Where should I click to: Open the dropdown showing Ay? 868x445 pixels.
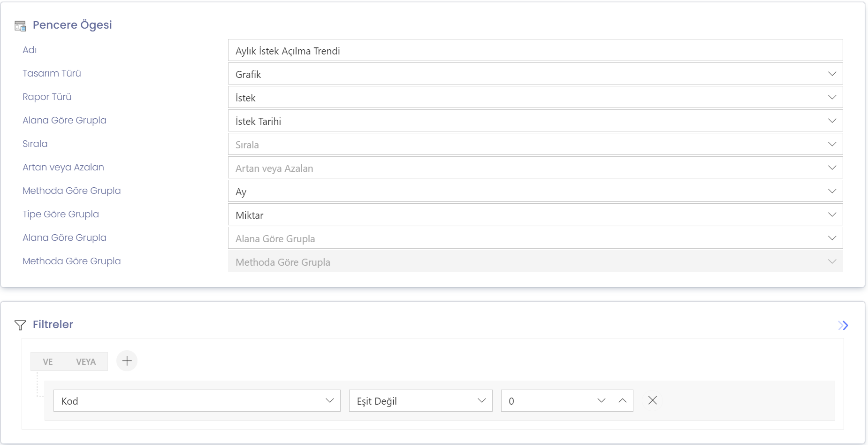point(535,191)
